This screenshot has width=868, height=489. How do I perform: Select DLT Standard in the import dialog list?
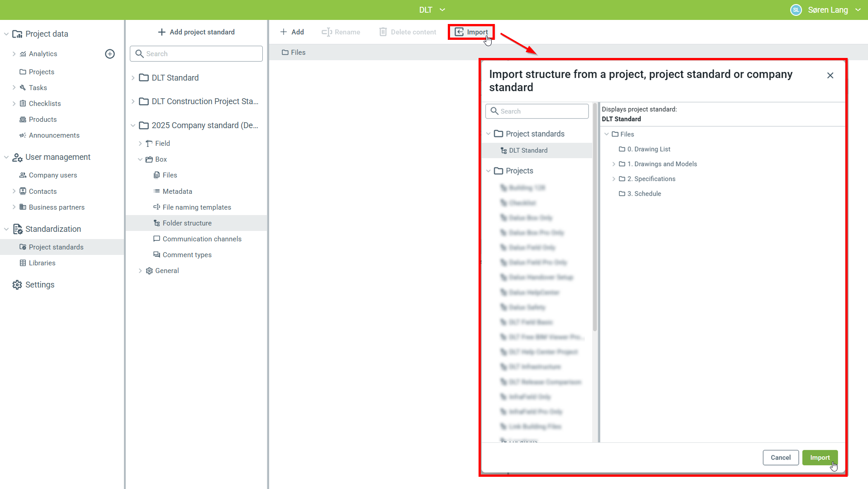(x=528, y=150)
